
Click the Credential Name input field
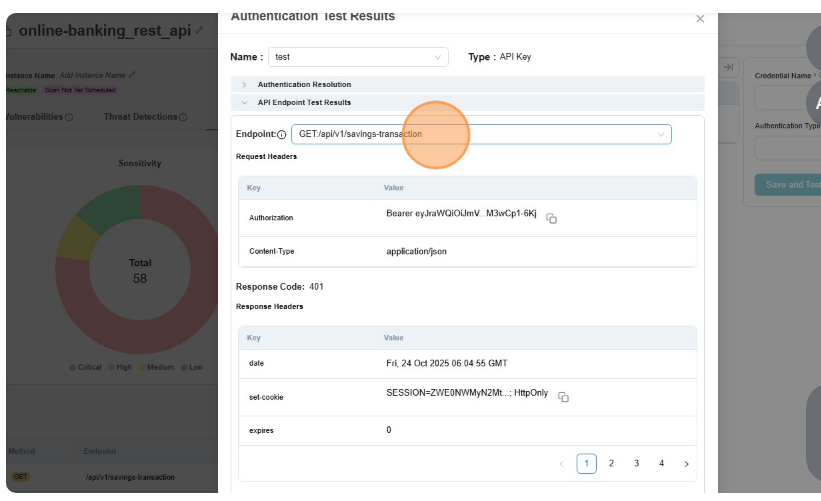(788, 98)
